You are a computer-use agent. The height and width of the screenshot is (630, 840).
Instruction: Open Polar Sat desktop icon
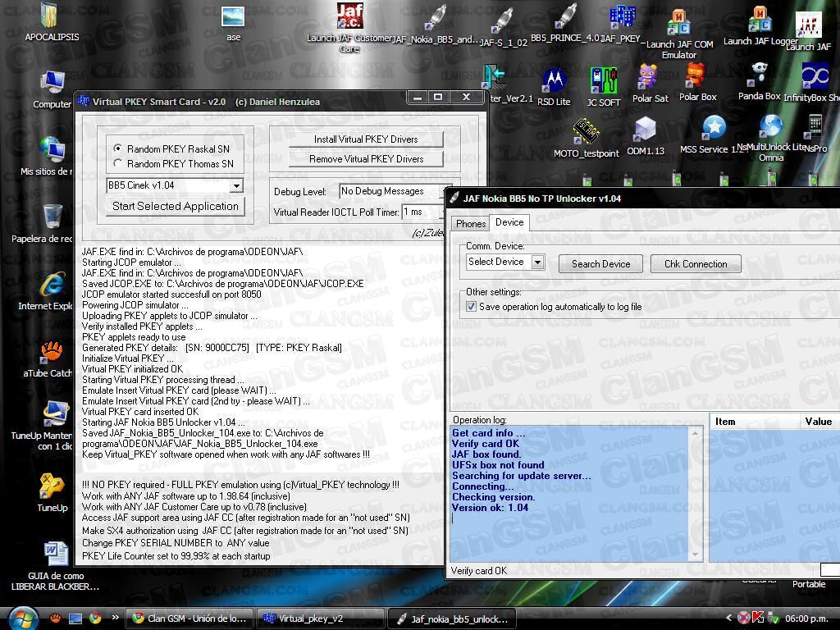click(648, 77)
